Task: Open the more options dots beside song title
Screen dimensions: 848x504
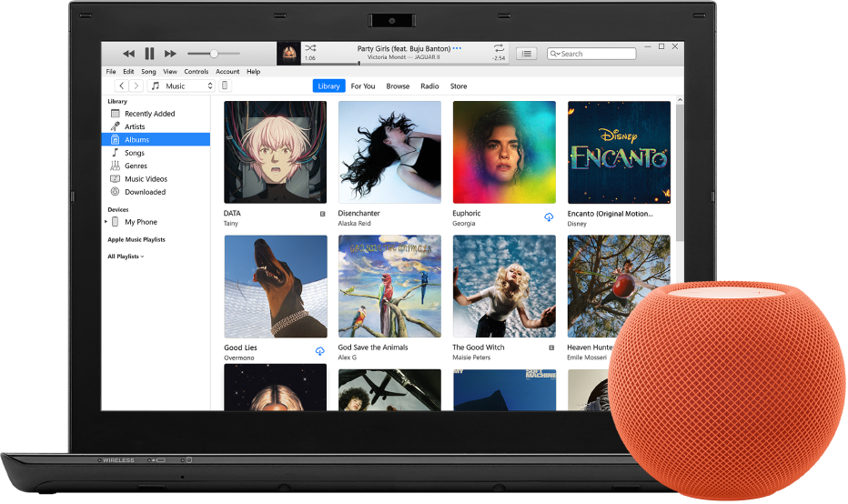Action: pos(457,48)
